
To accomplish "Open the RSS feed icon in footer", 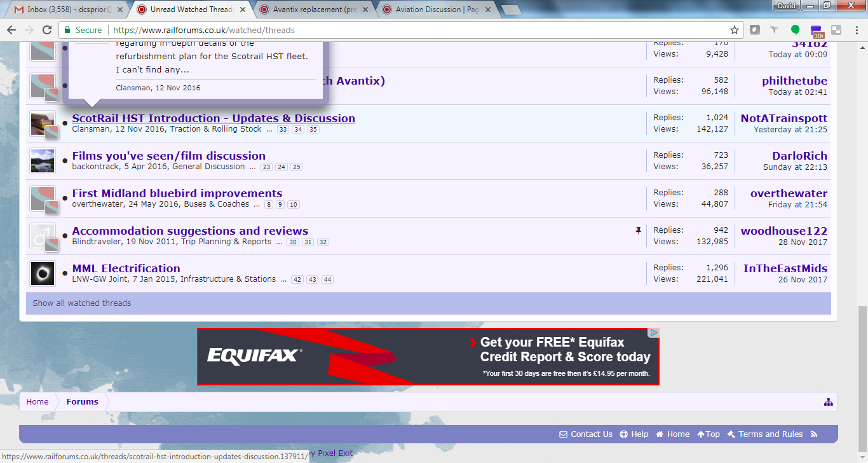I will 814,434.
